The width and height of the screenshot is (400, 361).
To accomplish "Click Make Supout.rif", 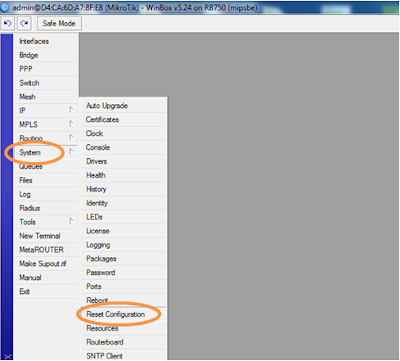I will [46, 264].
